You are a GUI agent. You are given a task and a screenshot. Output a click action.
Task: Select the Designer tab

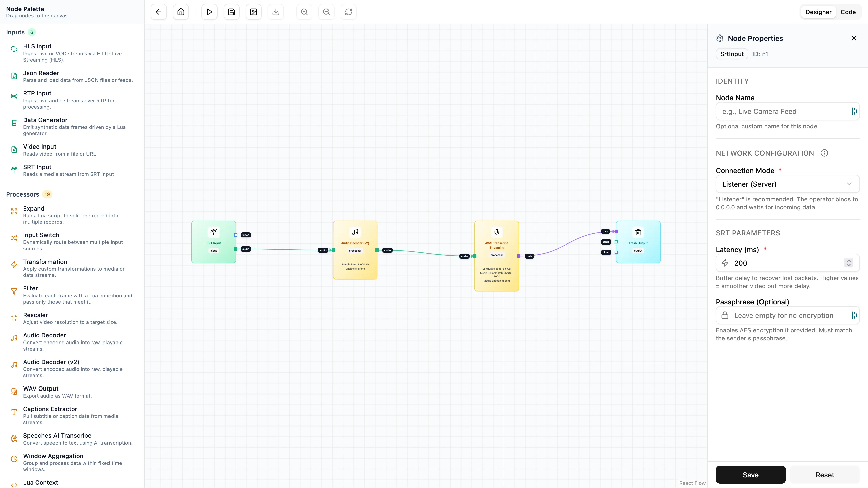819,12
